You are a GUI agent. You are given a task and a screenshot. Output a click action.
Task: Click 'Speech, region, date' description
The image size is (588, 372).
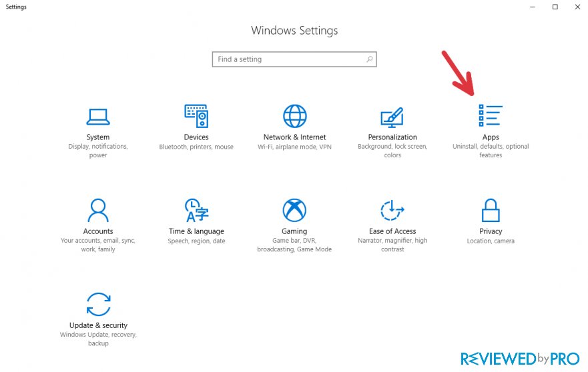click(x=196, y=241)
